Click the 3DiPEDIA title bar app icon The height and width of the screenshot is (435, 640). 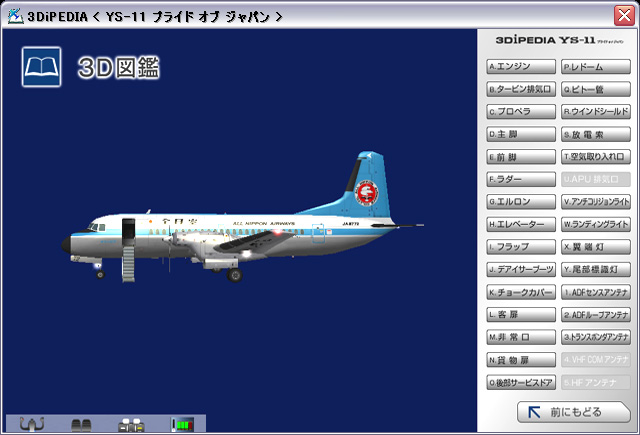pyautogui.click(x=16, y=16)
